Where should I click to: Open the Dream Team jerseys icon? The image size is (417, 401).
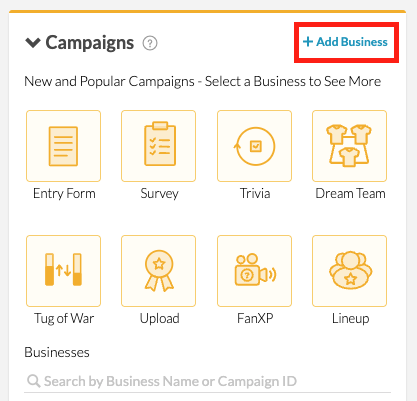(349, 146)
